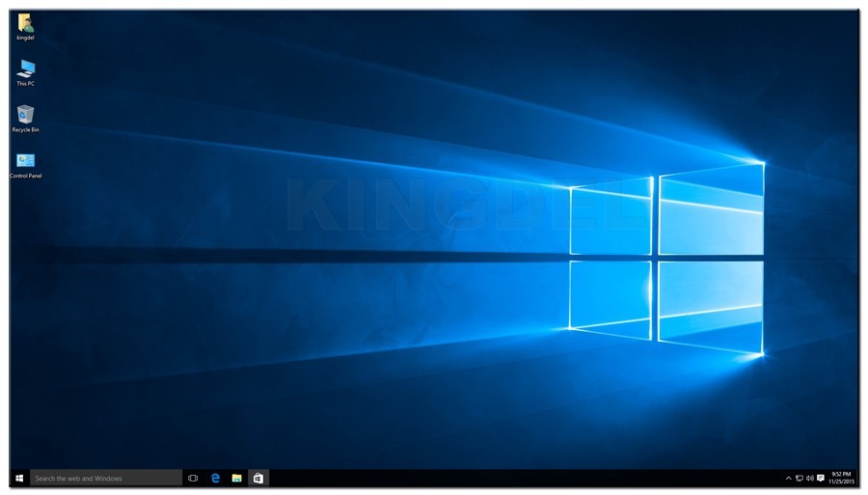Open the Windows Store taskbar icon
The height and width of the screenshot is (495, 868).
tap(258, 478)
